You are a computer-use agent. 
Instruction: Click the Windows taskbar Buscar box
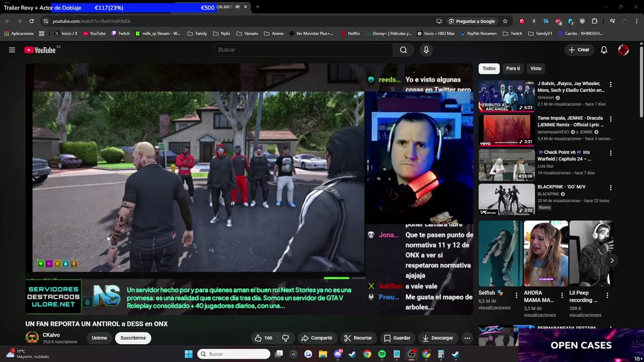(234, 354)
